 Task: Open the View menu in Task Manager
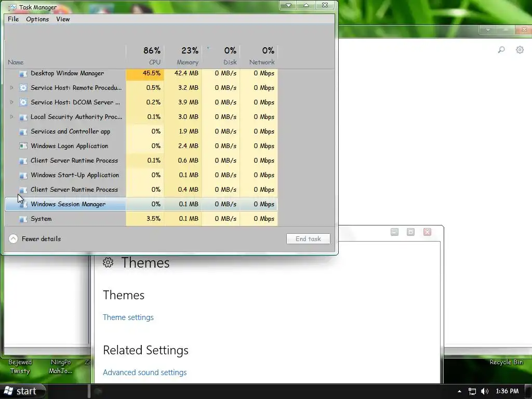pyautogui.click(x=63, y=19)
